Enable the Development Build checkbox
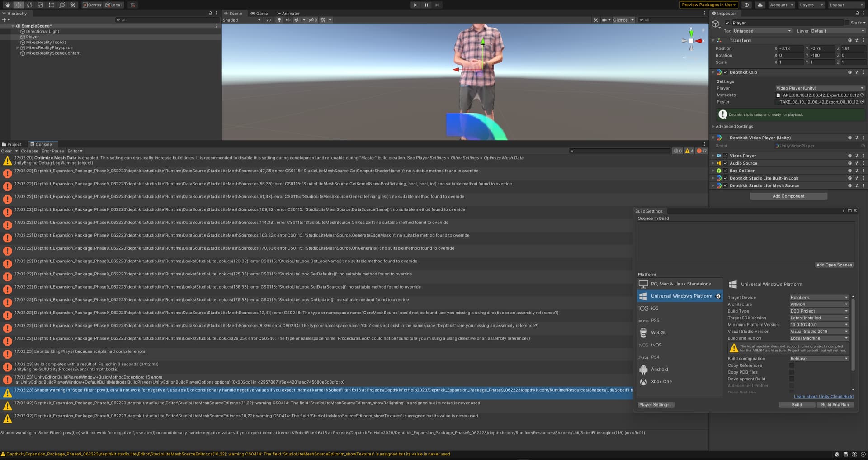Screen dimensions: 868x460 pos(792,379)
